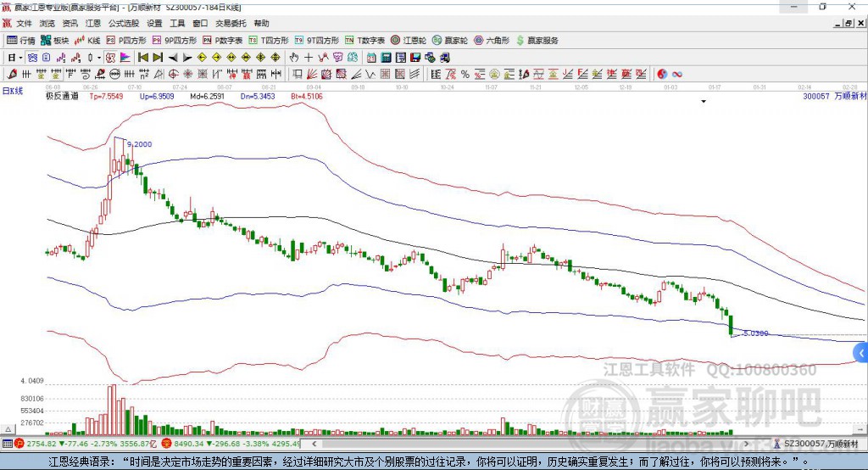This screenshot has height=470, width=868.
Task: Open the 9T四方形 tool
Action: coord(317,41)
